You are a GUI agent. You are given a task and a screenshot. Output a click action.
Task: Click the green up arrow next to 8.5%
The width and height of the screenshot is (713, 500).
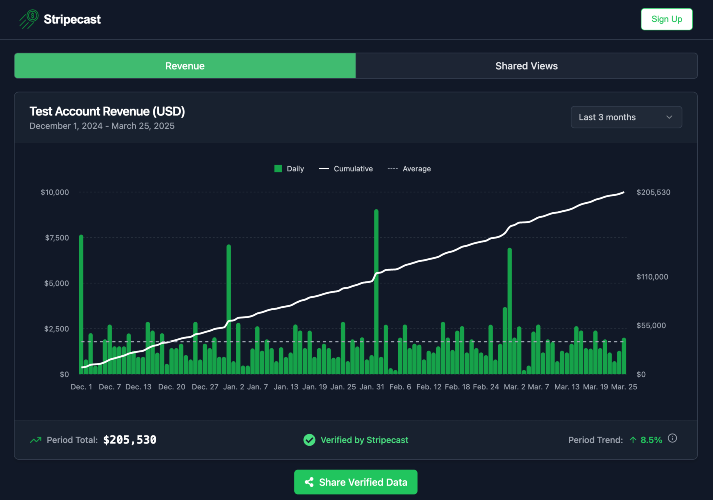pos(633,440)
